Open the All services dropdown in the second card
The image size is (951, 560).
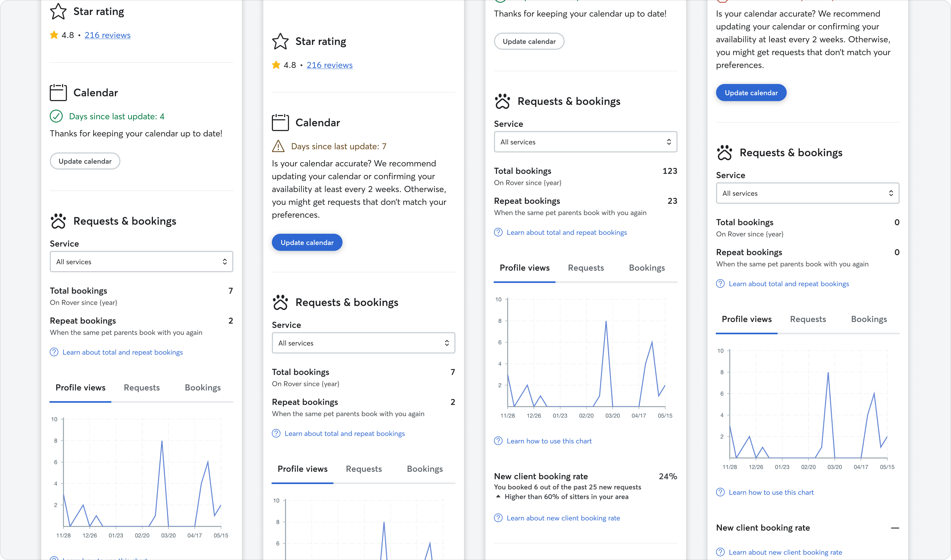coord(363,343)
